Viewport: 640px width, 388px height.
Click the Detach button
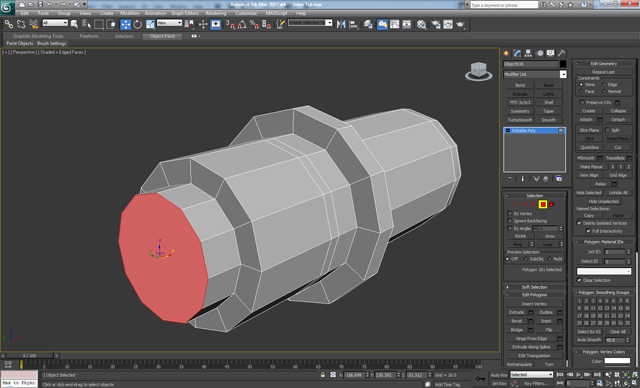618,120
